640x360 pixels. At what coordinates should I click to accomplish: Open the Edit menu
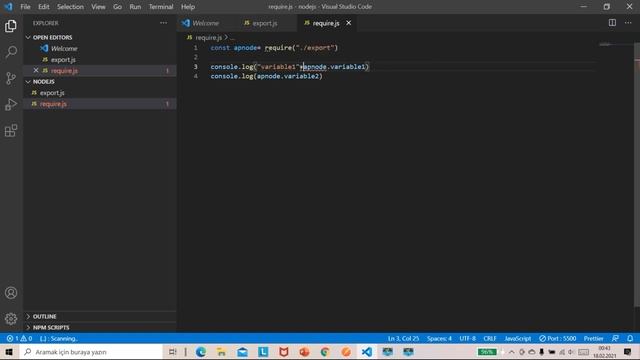[x=44, y=7]
